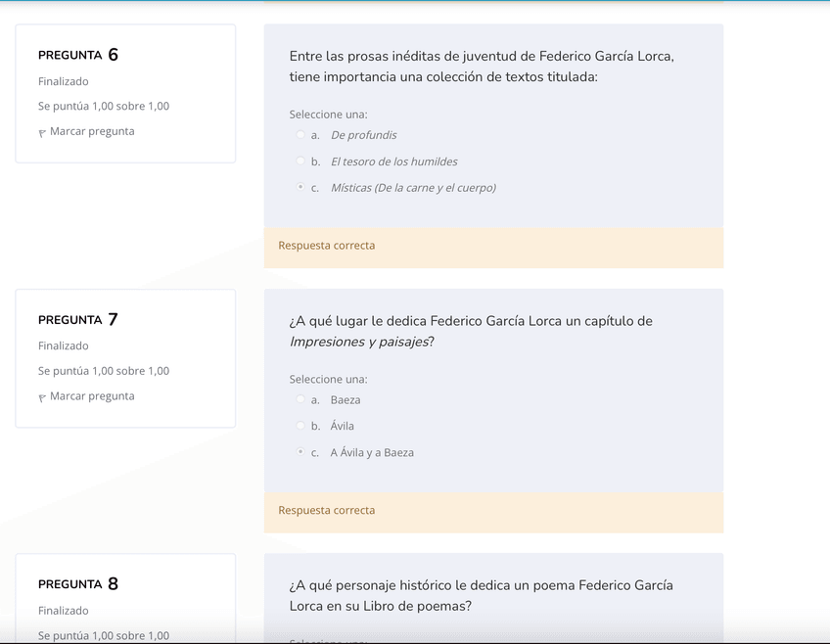Click the flag icon in question 7

[42, 397]
